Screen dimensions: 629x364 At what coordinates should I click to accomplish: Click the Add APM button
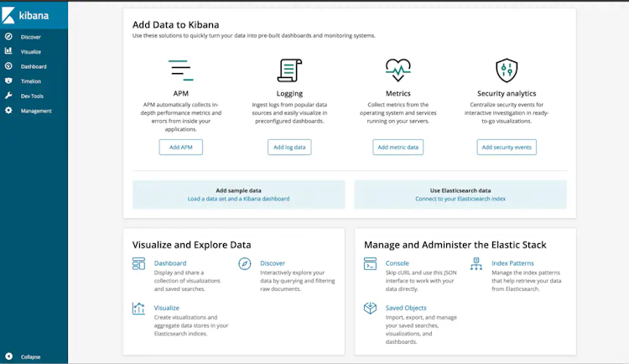coord(180,148)
